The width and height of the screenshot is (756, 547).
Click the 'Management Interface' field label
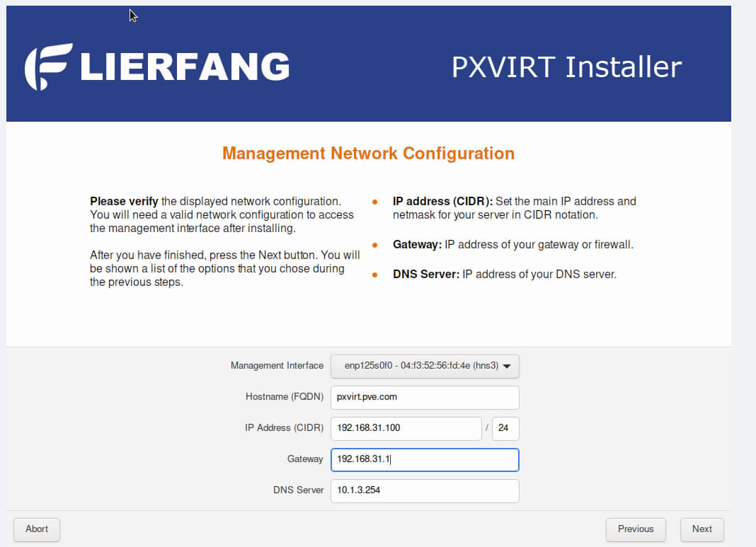click(x=277, y=366)
